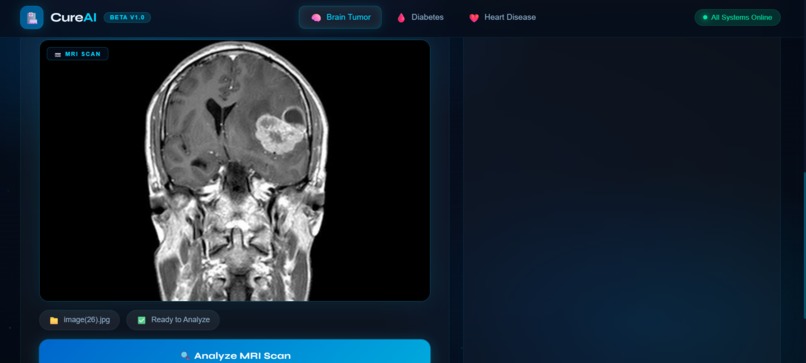Click the image(26).jpg file chip
806x363 pixels.
pos(80,320)
